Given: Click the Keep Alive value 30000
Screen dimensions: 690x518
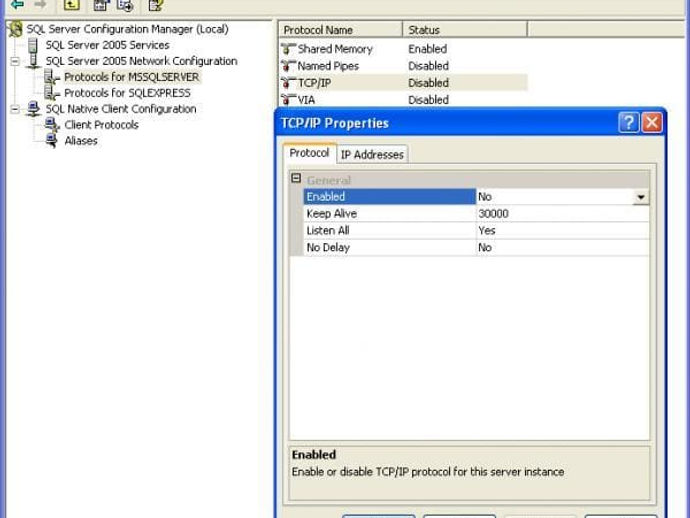Looking at the screenshot, I should [x=562, y=214].
